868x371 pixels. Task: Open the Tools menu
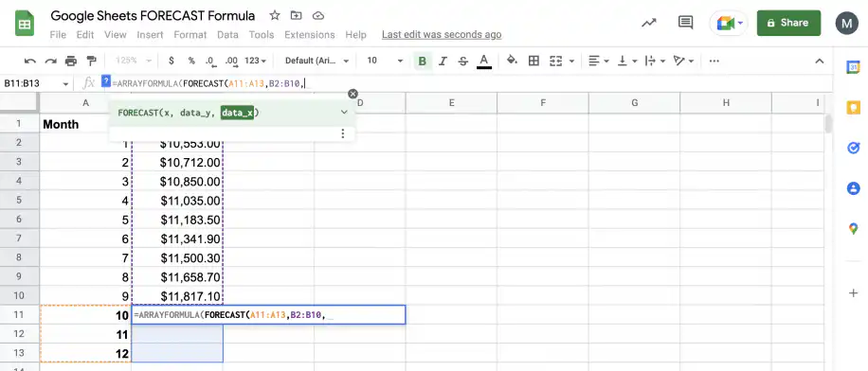click(x=262, y=35)
